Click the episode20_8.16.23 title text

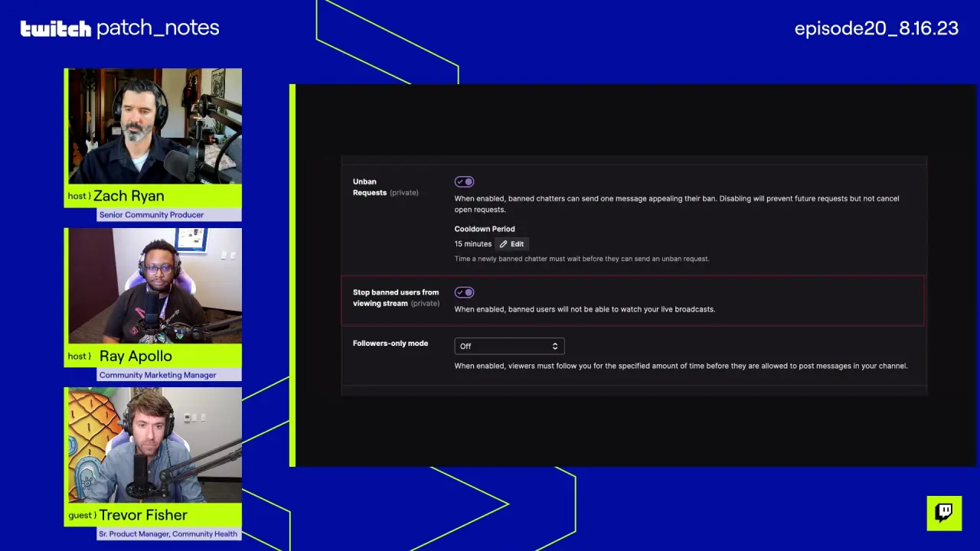coord(876,28)
